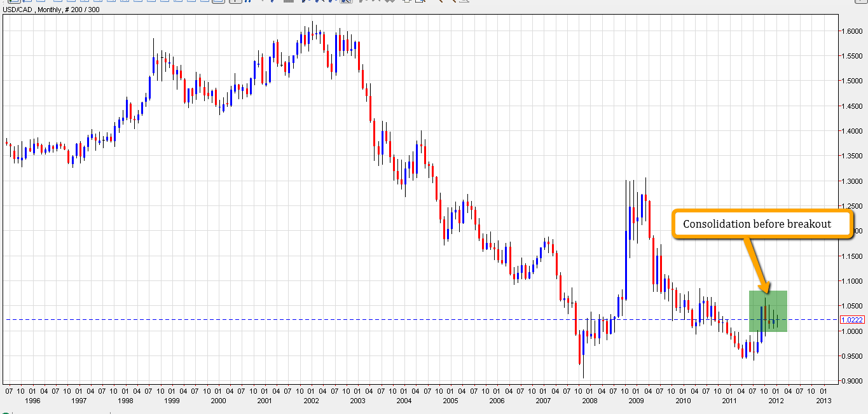This screenshot has width=868, height=414.
Task: Select the 2006 year label on time axis
Action: click(497, 401)
